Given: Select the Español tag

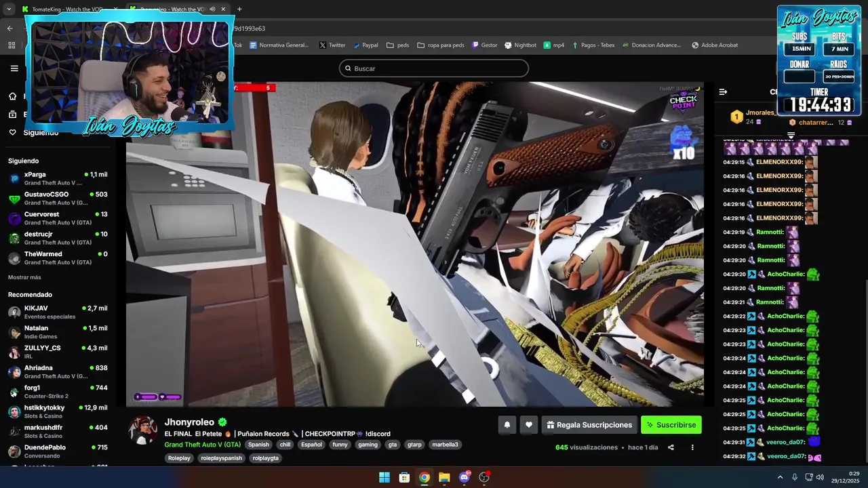Looking at the screenshot, I should [311, 445].
